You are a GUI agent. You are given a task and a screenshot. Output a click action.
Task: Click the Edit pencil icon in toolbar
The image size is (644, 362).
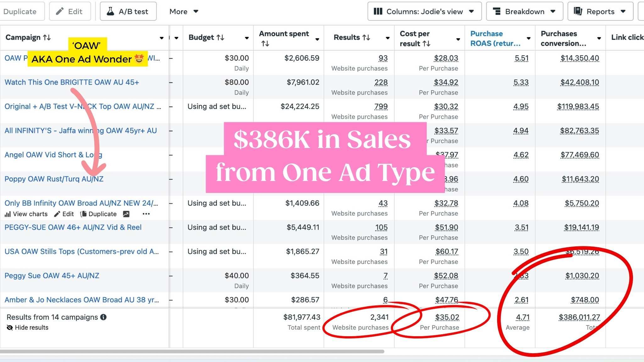[59, 11]
